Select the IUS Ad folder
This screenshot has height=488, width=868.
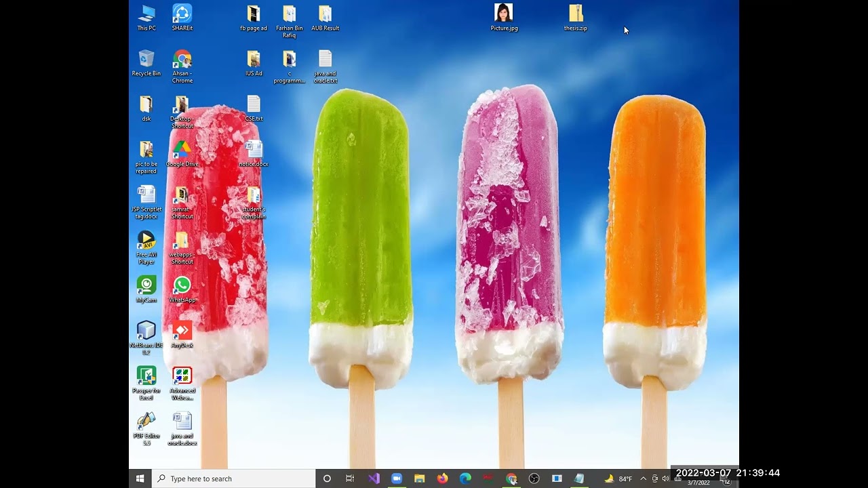tap(254, 63)
